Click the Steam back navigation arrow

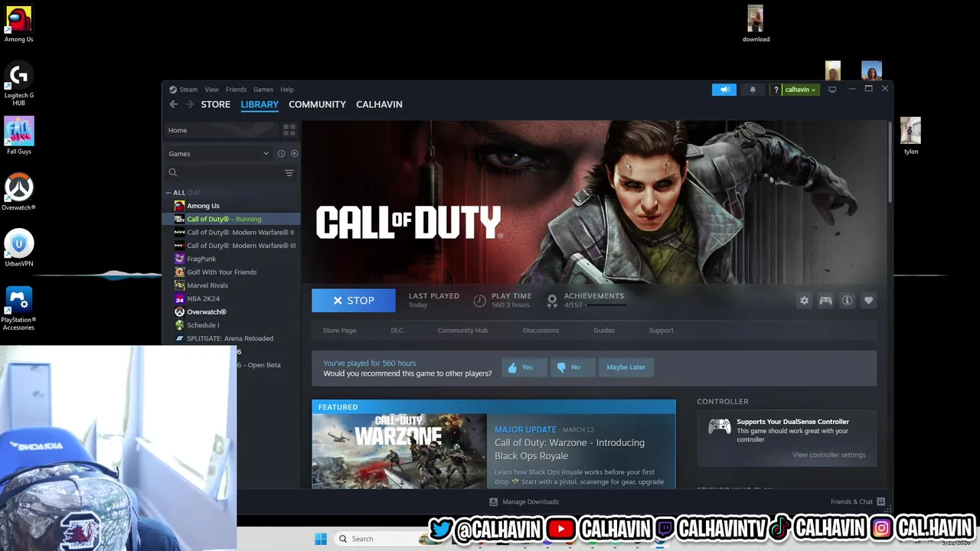click(173, 104)
